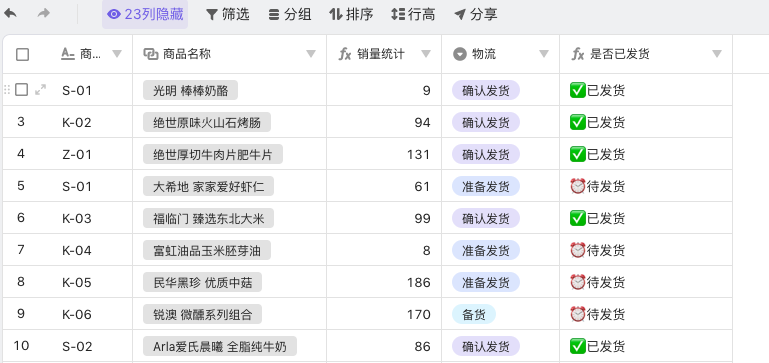Select the 富虹油品玉米胚芽油 product tag
This screenshot has width=769, height=363.
(x=207, y=250)
